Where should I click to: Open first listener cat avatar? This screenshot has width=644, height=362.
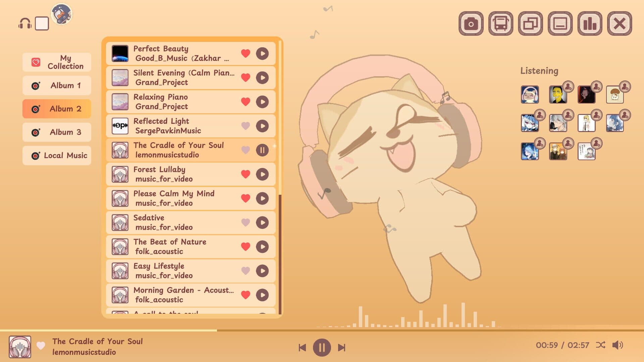tap(530, 95)
